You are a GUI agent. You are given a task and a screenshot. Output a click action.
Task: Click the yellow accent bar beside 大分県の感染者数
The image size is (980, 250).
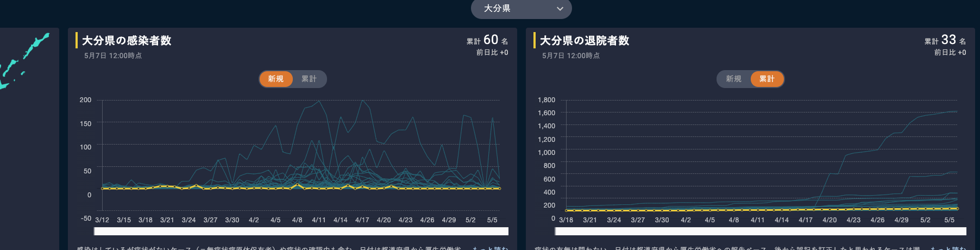pyautogui.click(x=77, y=40)
